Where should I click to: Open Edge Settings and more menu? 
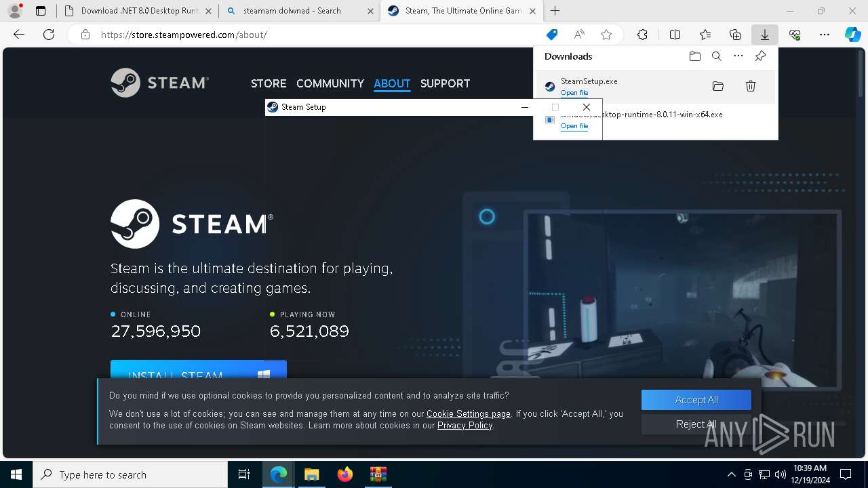(x=825, y=35)
